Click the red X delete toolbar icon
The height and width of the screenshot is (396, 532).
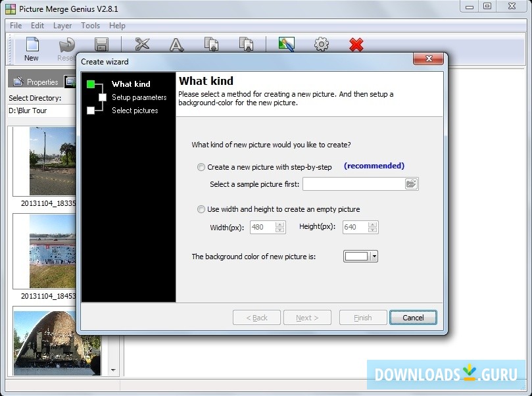[356, 45]
